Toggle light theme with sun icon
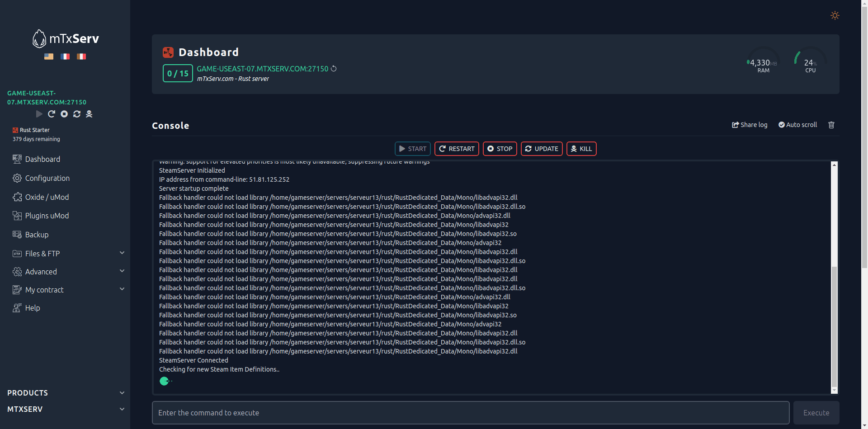The width and height of the screenshot is (868, 429). click(x=835, y=15)
